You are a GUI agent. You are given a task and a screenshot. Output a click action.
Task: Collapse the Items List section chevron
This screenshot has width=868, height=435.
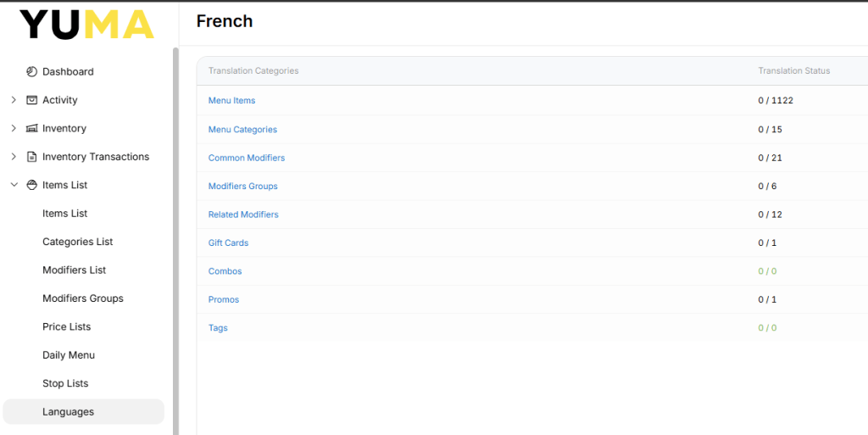(x=14, y=185)
